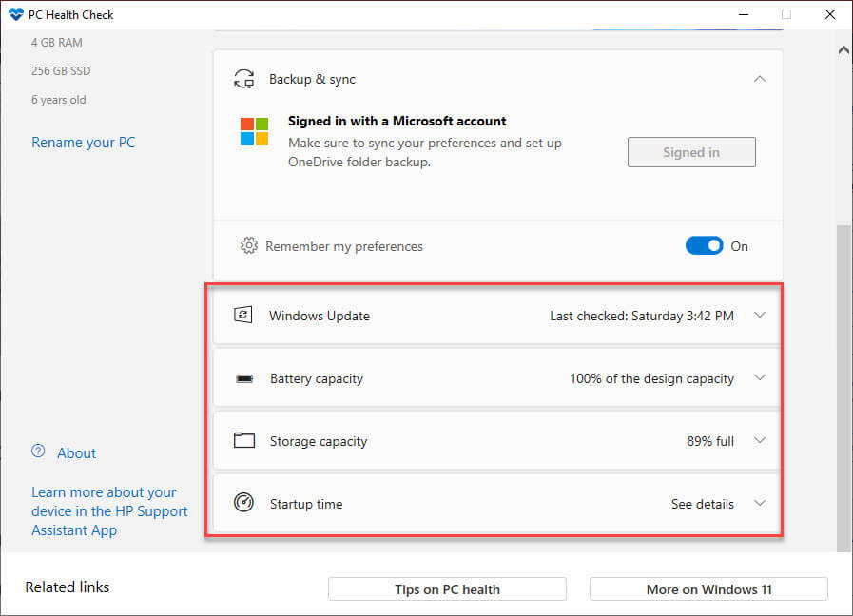Open the HP Support Assistant App link
This screenshot has height=616, width=853.
(109, 511)
